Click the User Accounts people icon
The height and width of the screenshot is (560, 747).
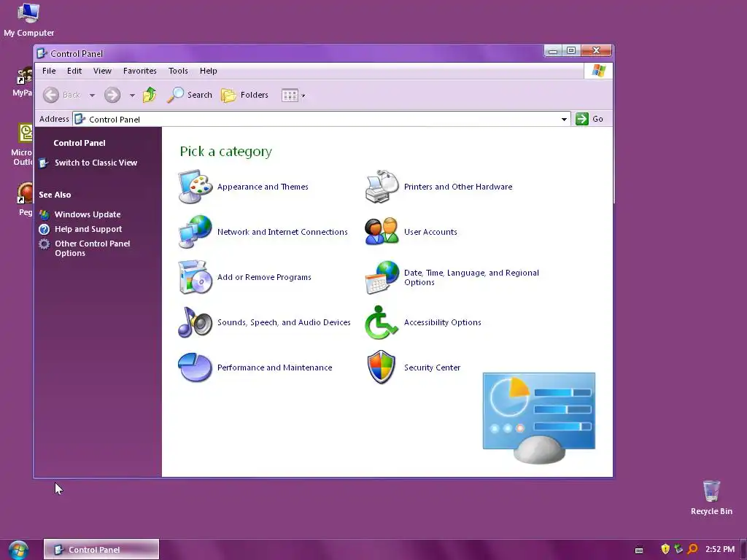(382, 231)
